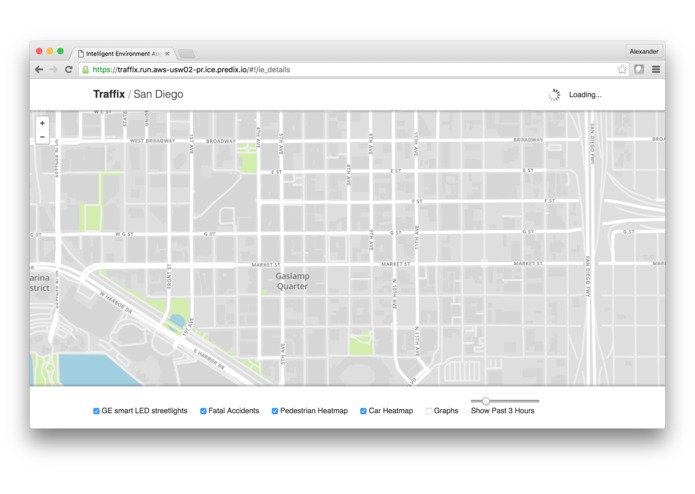Screen dimensions: 695x494
Task: Click the WEST BROADWAY street label
Action: (x=152, y=141)
